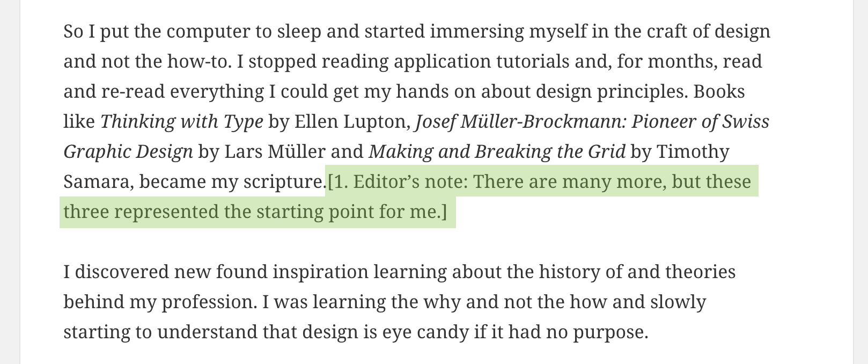This screenshot has height=364, width=868.
Task: Click the book title "Thinking with Type"
Action: coord(181,122)
